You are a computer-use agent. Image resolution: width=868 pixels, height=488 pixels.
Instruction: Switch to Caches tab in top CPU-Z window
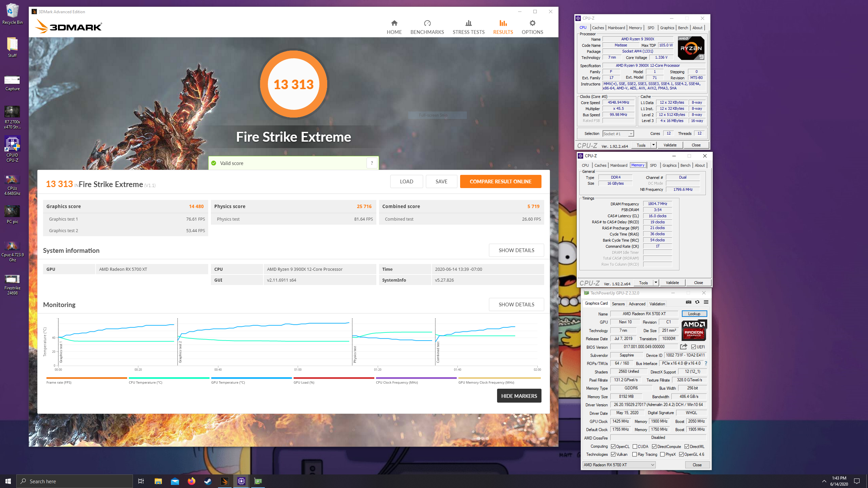coord(598,28)
